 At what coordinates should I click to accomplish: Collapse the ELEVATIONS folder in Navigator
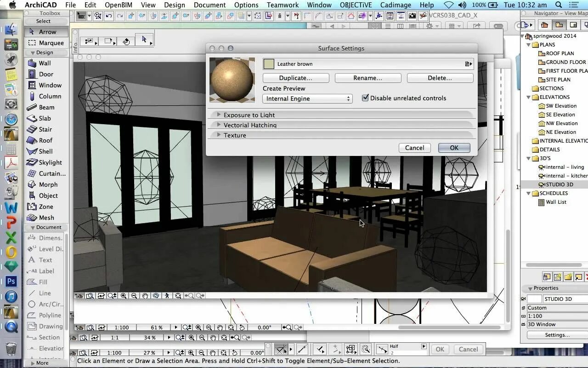(528, 97)
